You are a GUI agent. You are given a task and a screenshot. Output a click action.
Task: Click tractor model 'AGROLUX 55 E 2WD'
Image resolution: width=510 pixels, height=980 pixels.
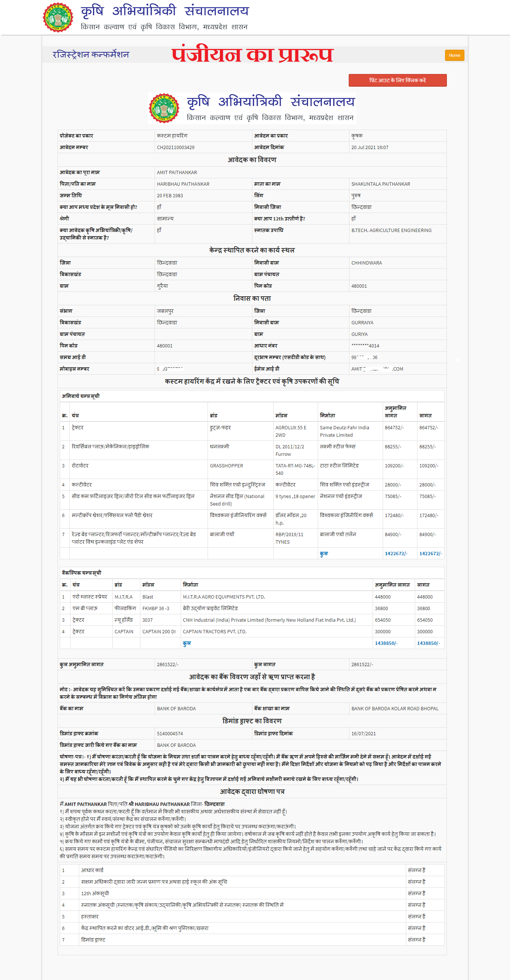click(x=291, y=432)
